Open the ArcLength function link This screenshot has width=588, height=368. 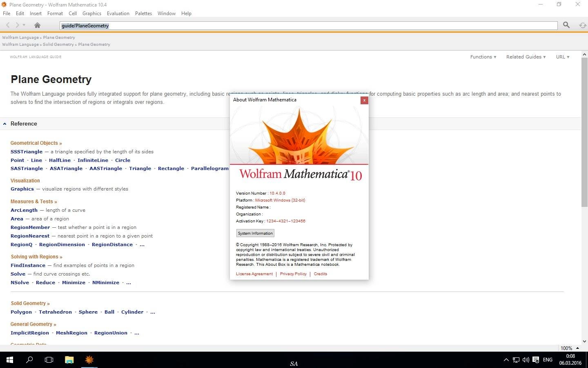pyautogui.click(x=24, y=210)
